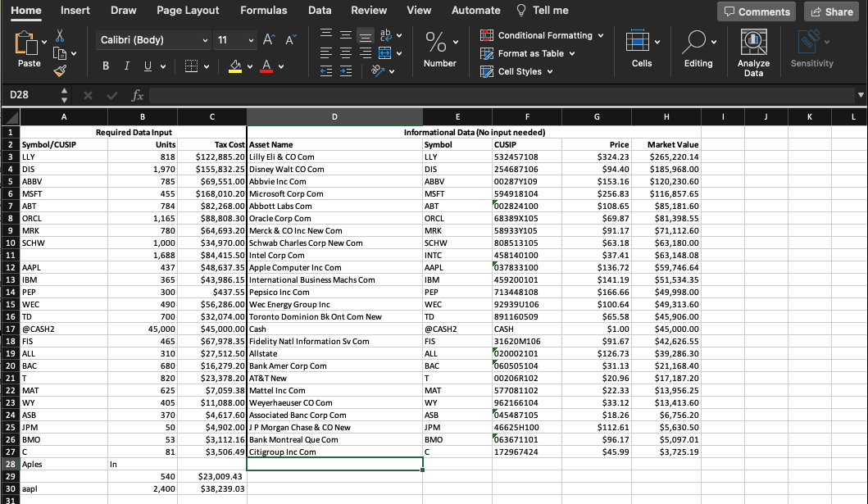Click the Paste clipboard icon
Screen dimensions: 868x504
click(x=25, y=44)
